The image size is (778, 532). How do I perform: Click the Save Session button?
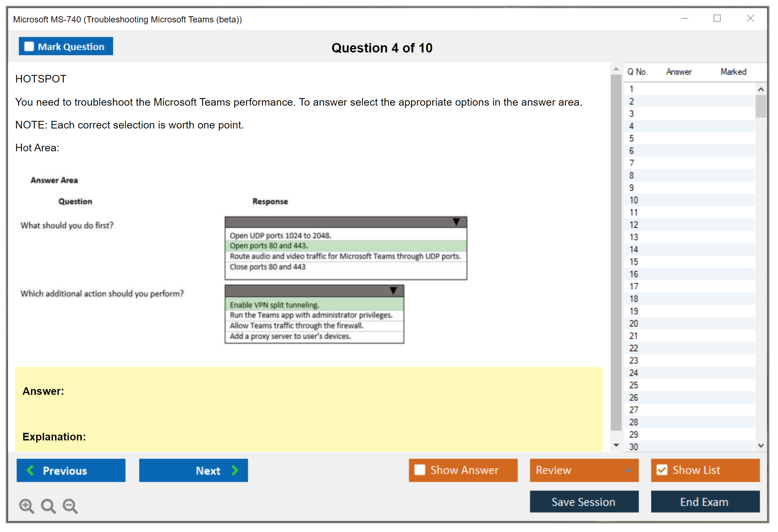coord(584,502)
